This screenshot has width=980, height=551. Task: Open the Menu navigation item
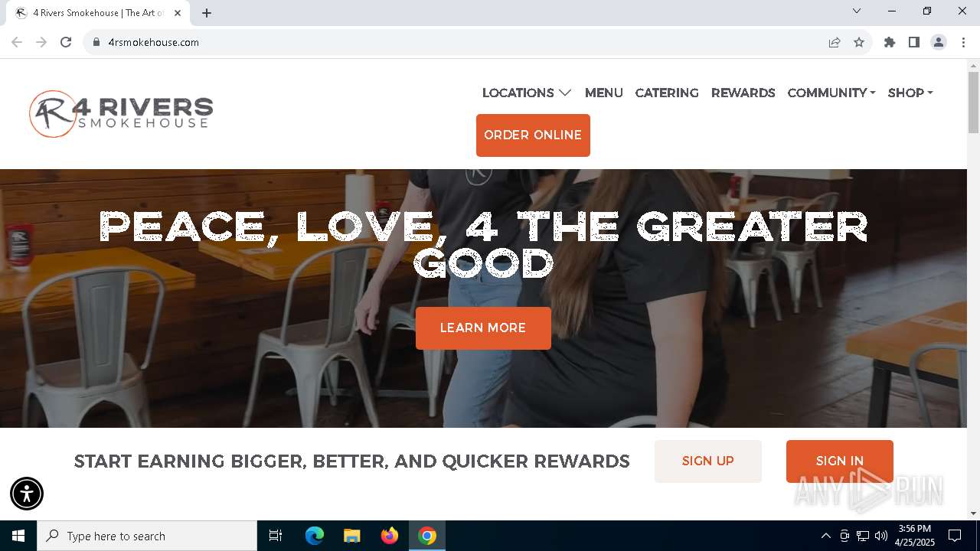click(x=604, y=93)
